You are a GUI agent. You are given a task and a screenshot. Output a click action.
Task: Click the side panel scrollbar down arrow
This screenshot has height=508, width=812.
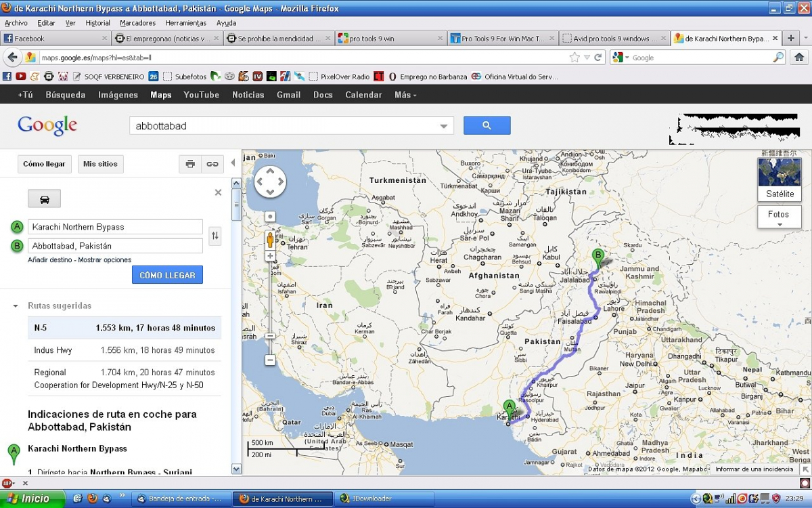236,469
